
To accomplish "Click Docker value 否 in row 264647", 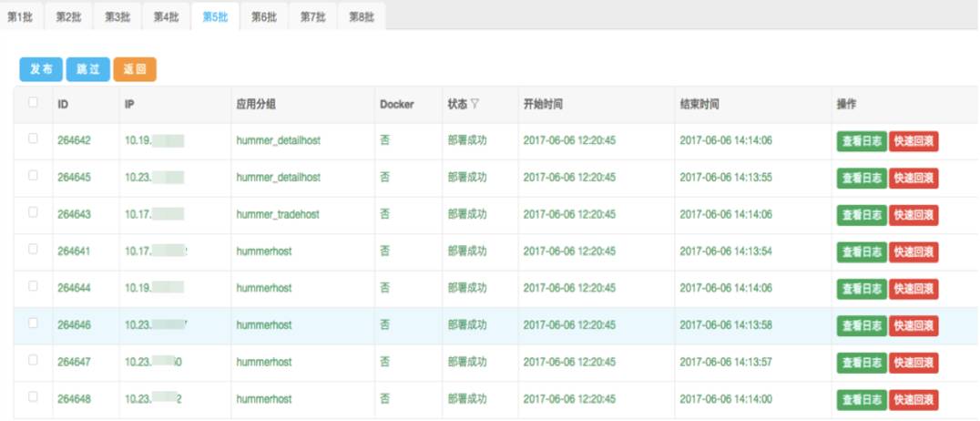I will coord(384,362).
